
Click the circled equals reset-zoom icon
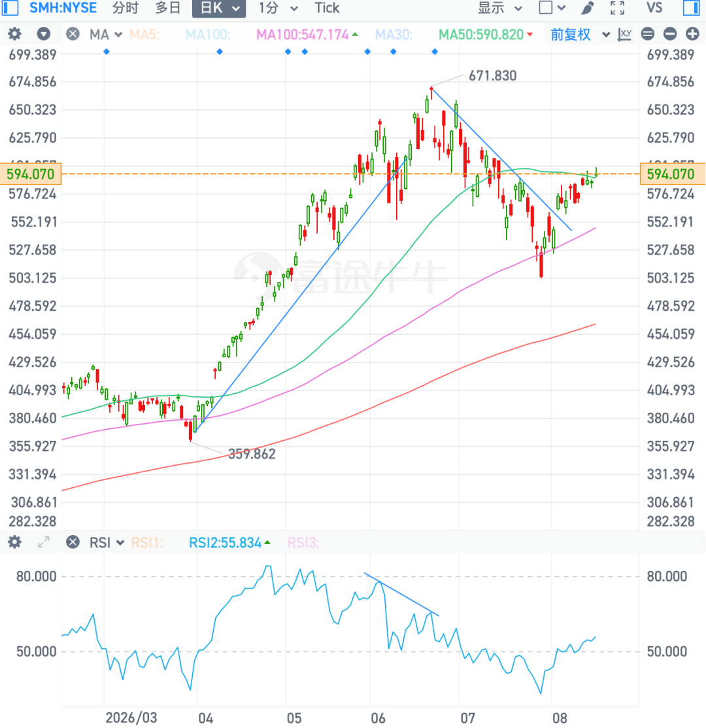point(648,34)
